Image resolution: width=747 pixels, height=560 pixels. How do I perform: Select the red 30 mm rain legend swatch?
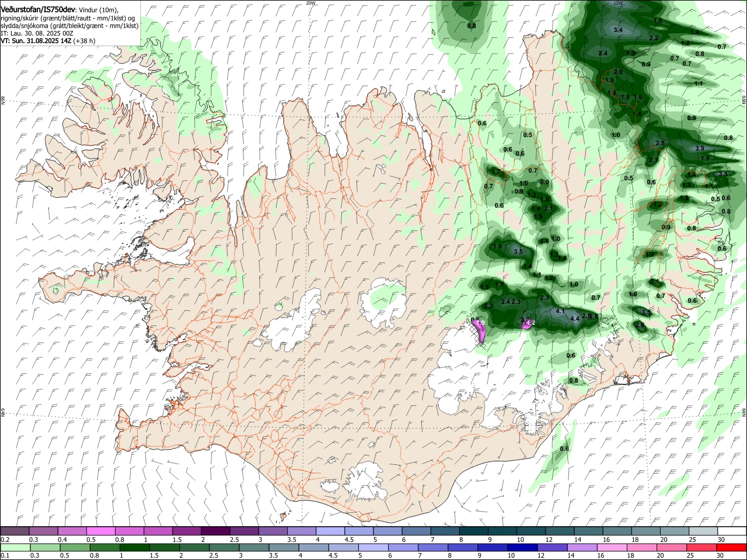coord(732,548)
